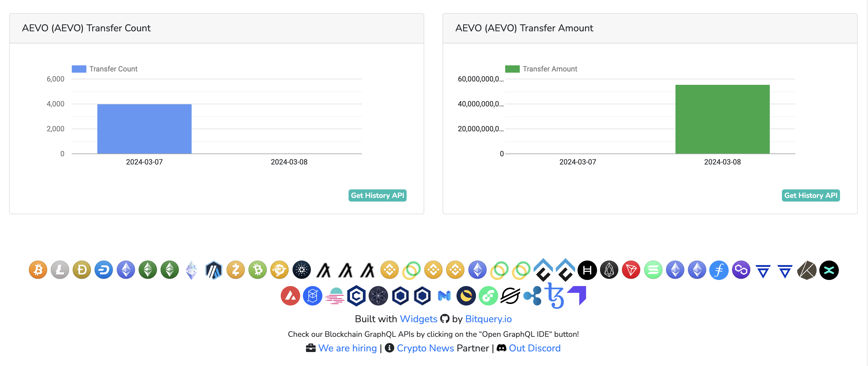Select the Hedera H icon
Image resolution: width=868 pixels, height=366 pixels.
tap(587, 270)
